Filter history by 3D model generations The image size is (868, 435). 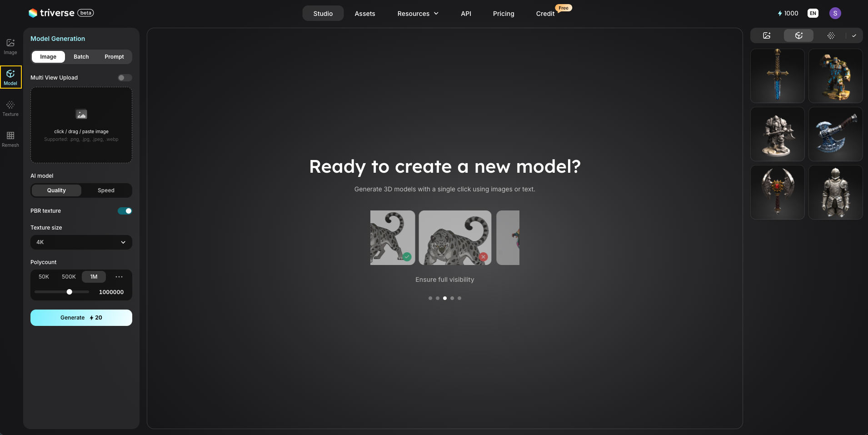(798, 35)
